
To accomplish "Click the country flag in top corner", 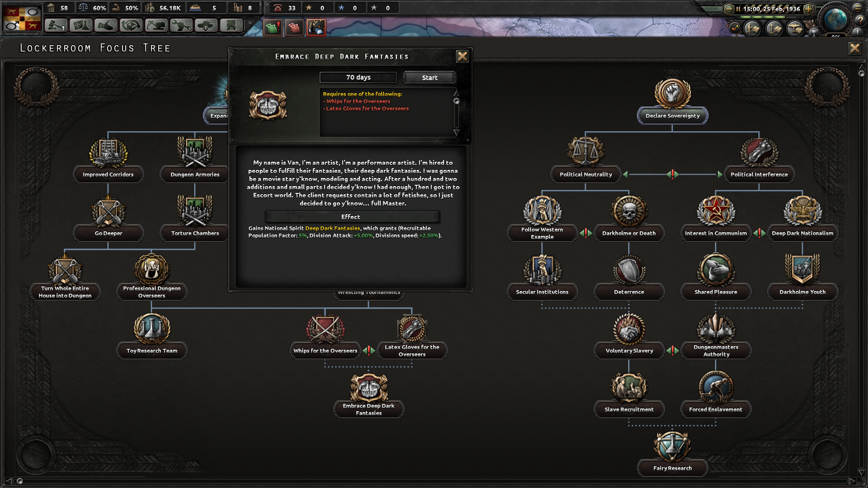I will point(21,18).
